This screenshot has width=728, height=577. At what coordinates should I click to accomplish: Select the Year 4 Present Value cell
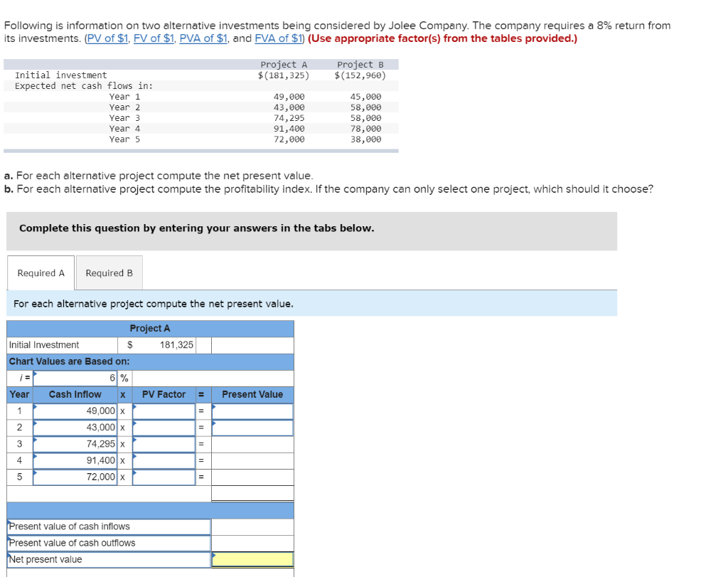[252, 460]
